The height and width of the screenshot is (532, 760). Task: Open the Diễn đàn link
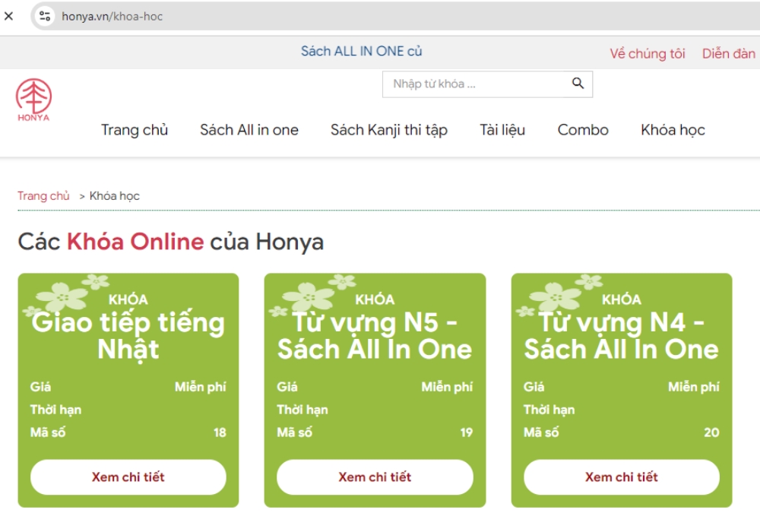(729, 53)
